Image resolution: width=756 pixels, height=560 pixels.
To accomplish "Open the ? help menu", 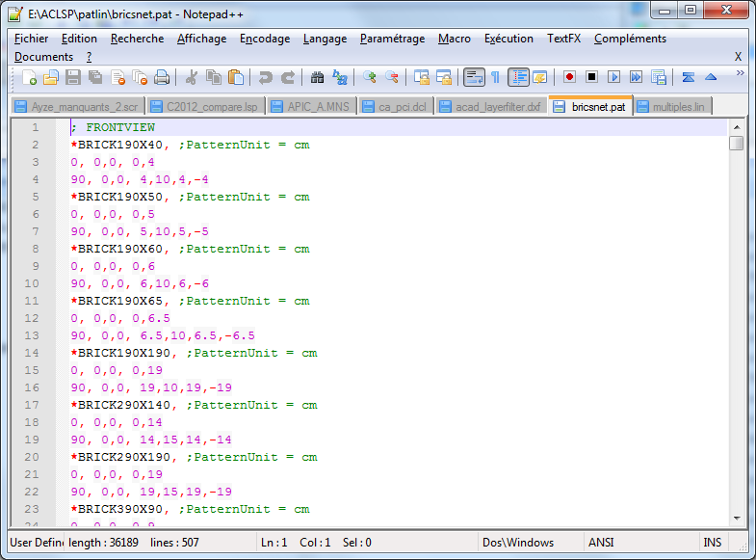I will point(90,57).
